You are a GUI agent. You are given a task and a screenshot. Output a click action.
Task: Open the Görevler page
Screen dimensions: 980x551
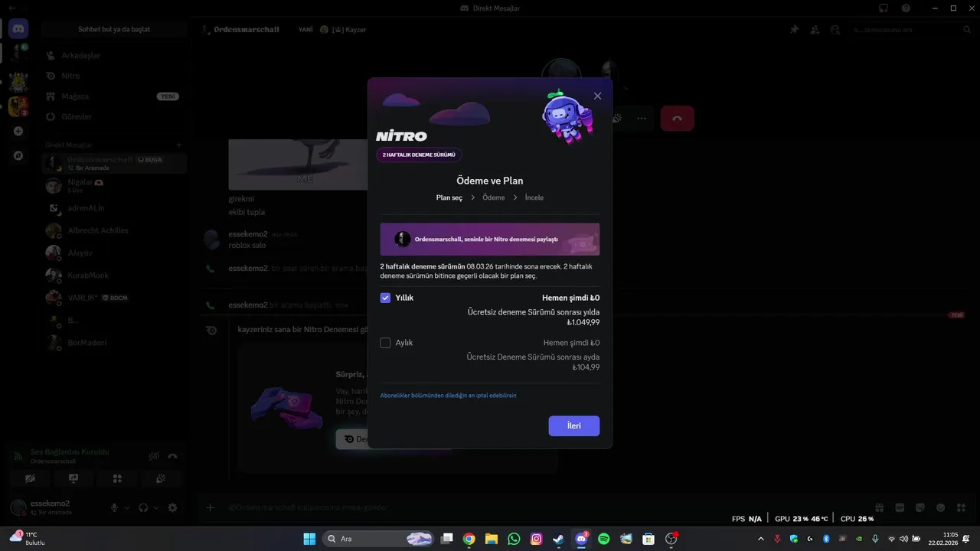tap(113, 116)
